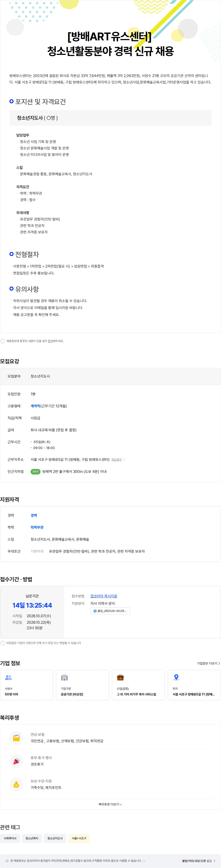The image size is (221, 868).
Task: Click the 휴무·휴가·행사 party icon
Action: (16, 761)
